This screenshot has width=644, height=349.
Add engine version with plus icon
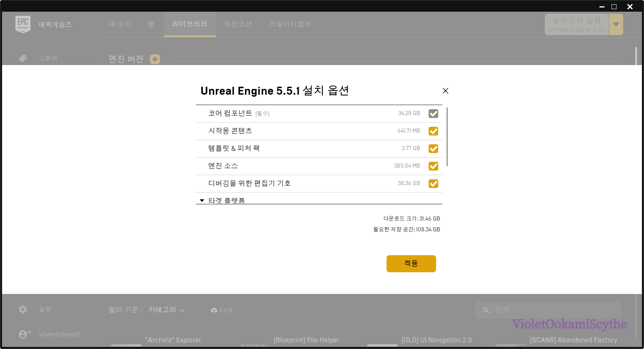[155, 59]
